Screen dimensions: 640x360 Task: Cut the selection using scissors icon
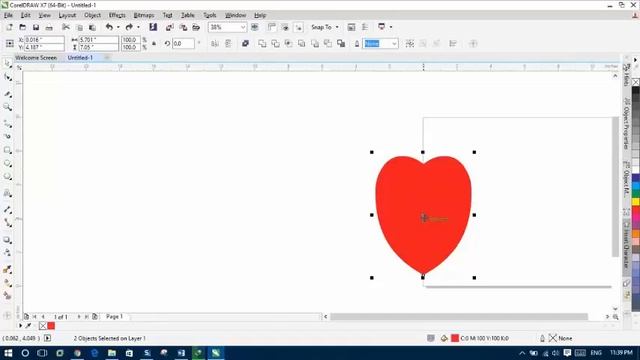[x=66, y=27]
